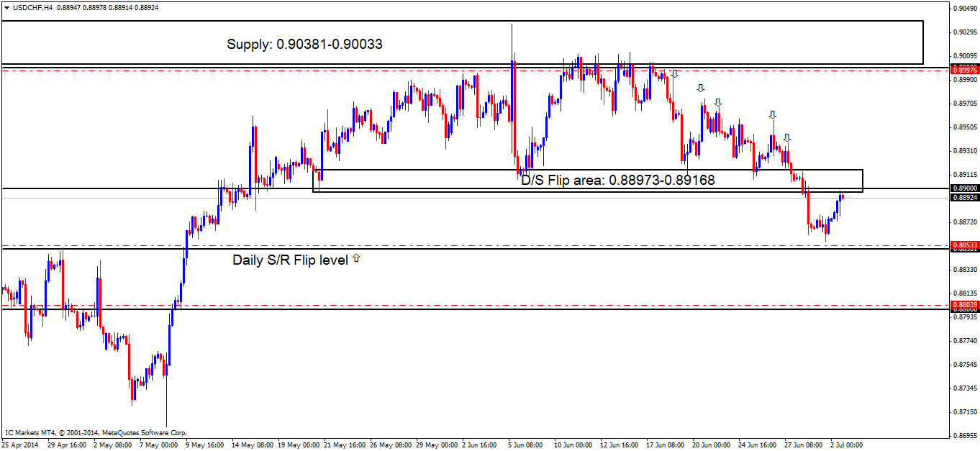Click the '9 May 16:00' time label

(204, 445)
